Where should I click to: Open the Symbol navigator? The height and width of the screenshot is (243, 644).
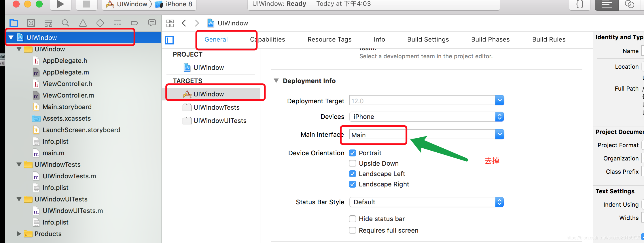click(48, 23)
